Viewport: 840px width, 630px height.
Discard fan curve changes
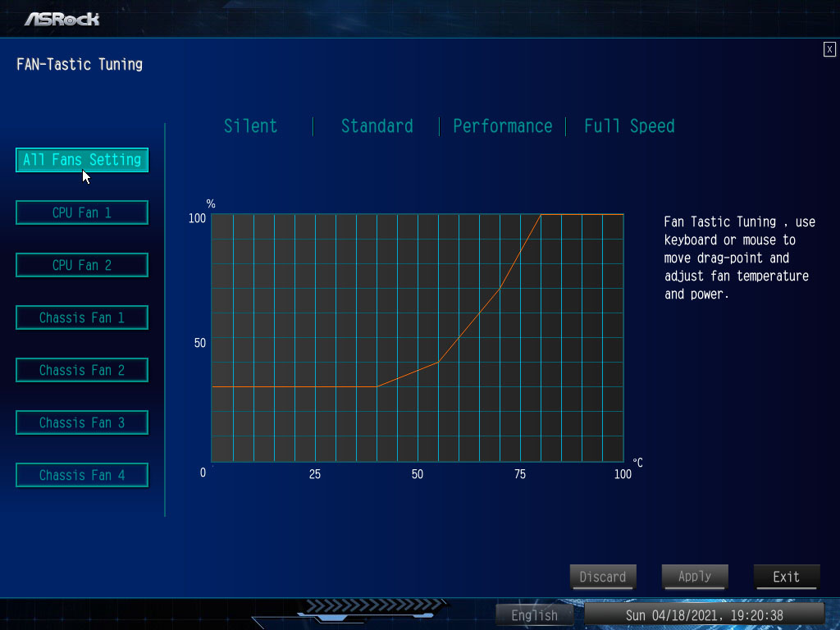(603, 577)
